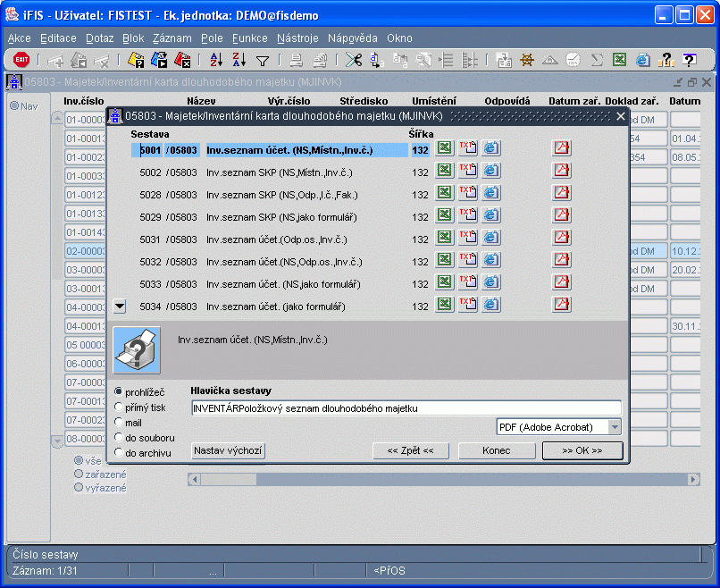
Task: Open report 5028 in browser icon
Action: (x=490, y=192)
